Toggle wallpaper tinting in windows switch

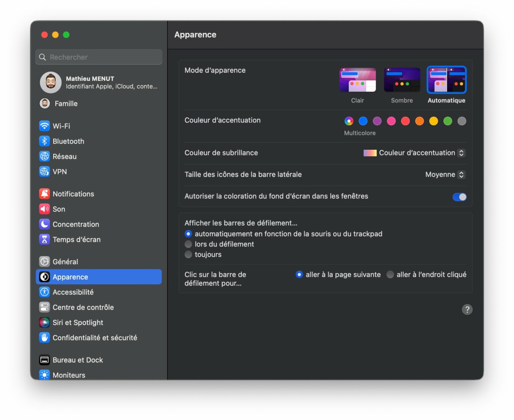[460, 197]
